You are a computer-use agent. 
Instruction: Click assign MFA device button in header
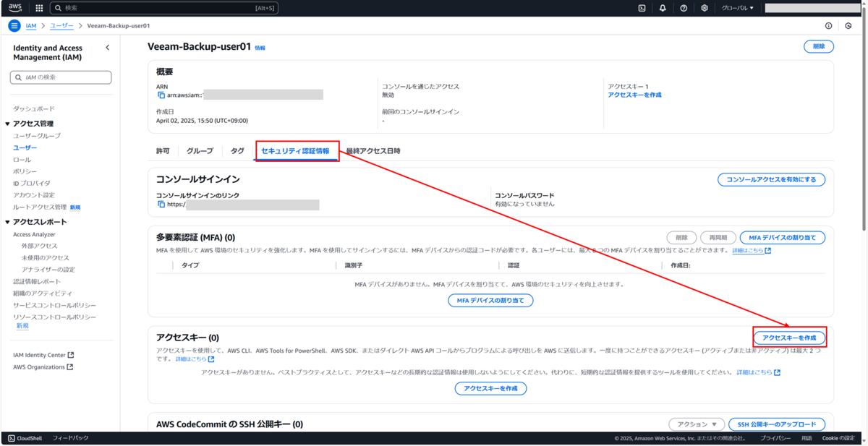(x=782, y=237)
